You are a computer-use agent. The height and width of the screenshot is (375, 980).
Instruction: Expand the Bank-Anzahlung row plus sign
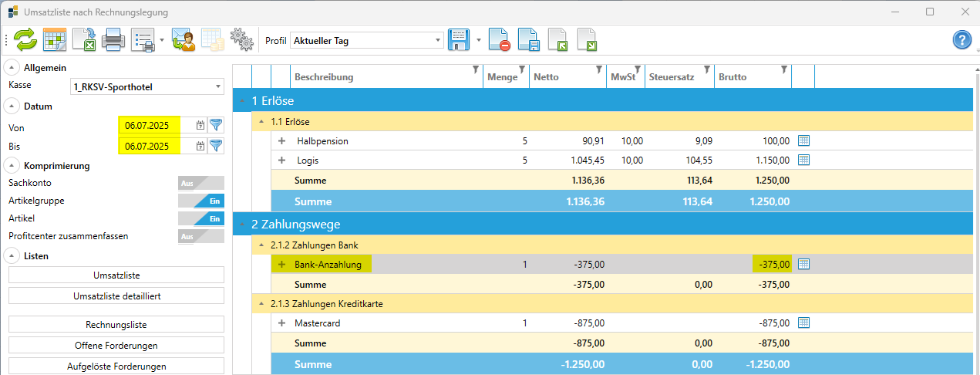[281, 265]
